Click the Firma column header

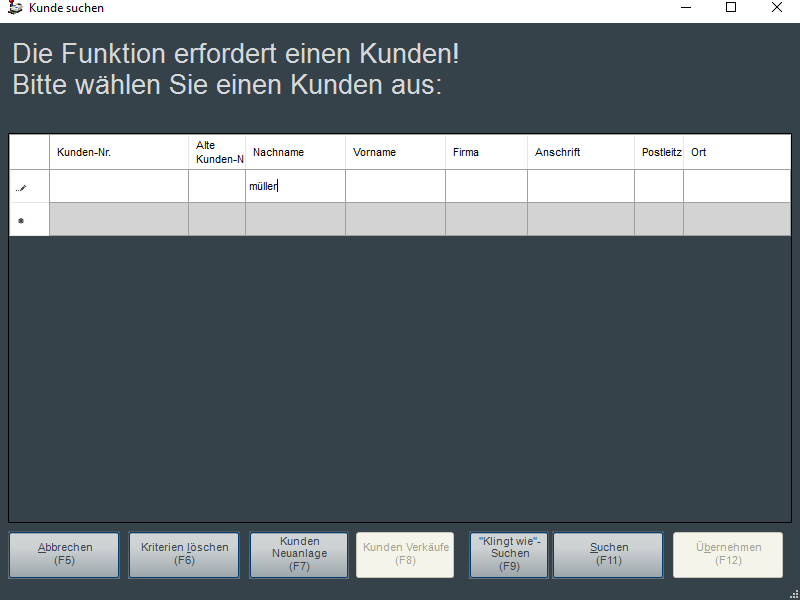(486, 152)
